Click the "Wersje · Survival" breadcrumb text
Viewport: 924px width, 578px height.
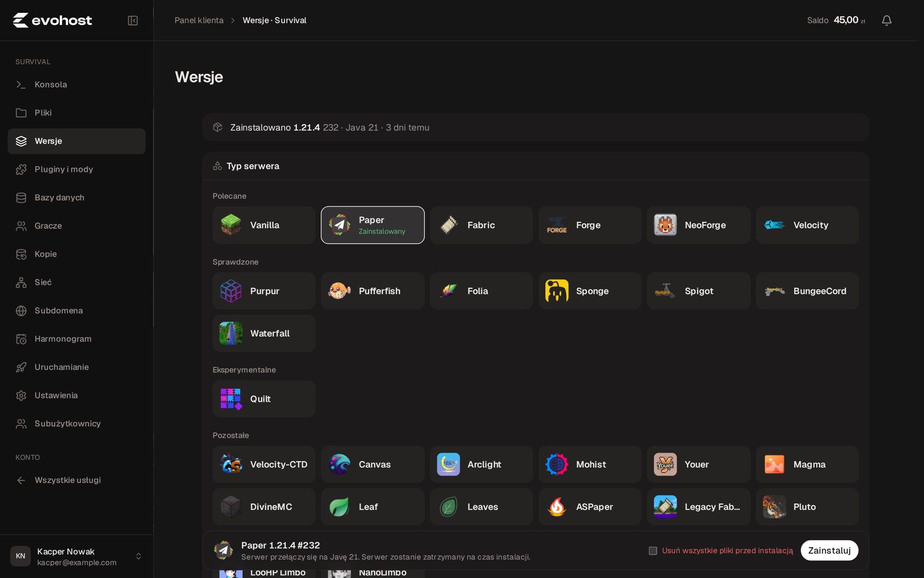point(275,21)
